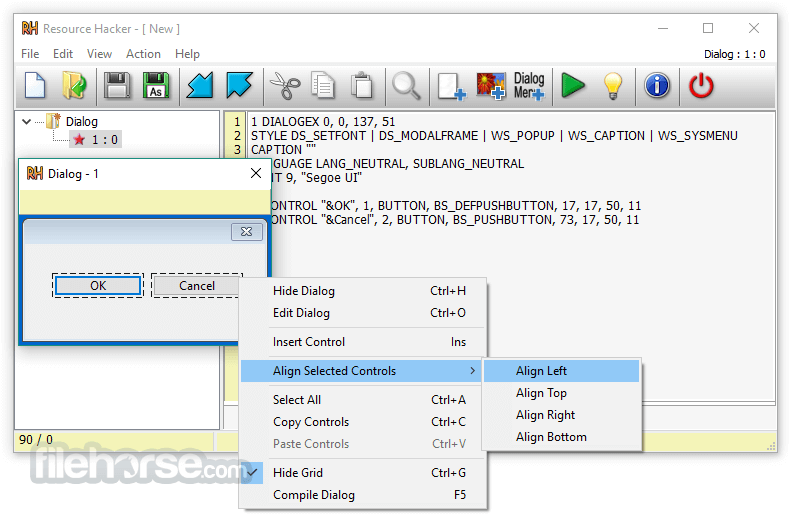Add image resource with flower icon
Image resolution: width=791 pixels, height=514 pixels.
tap(491, 85)
